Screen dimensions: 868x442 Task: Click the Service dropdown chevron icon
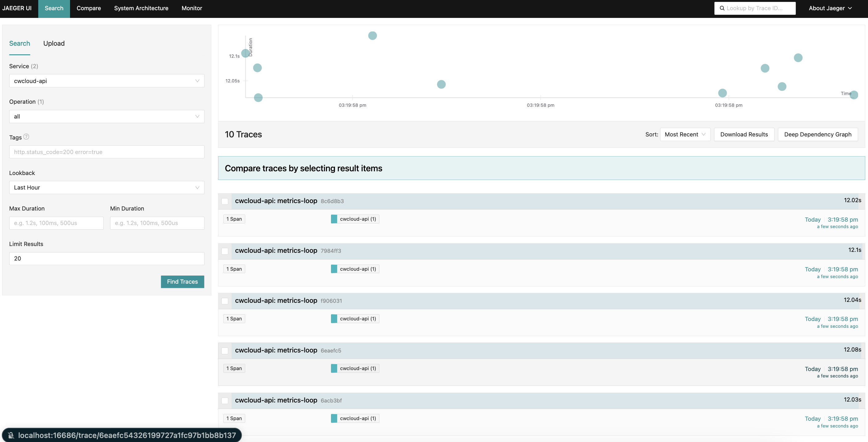point(197,81)
